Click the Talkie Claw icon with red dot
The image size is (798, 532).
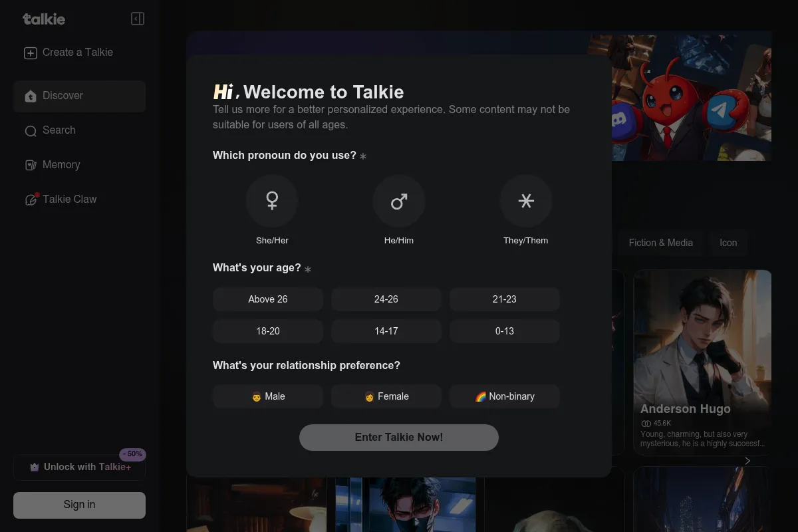[x=31, y=199]
